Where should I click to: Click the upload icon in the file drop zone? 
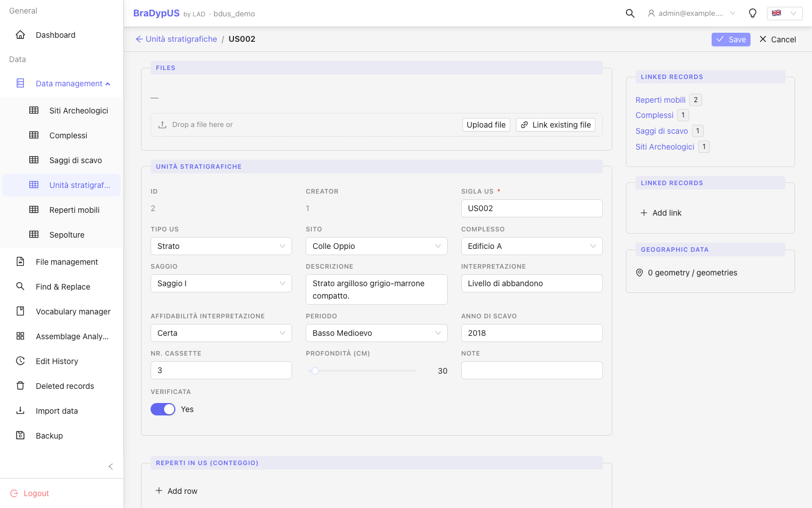click(162, 125)
